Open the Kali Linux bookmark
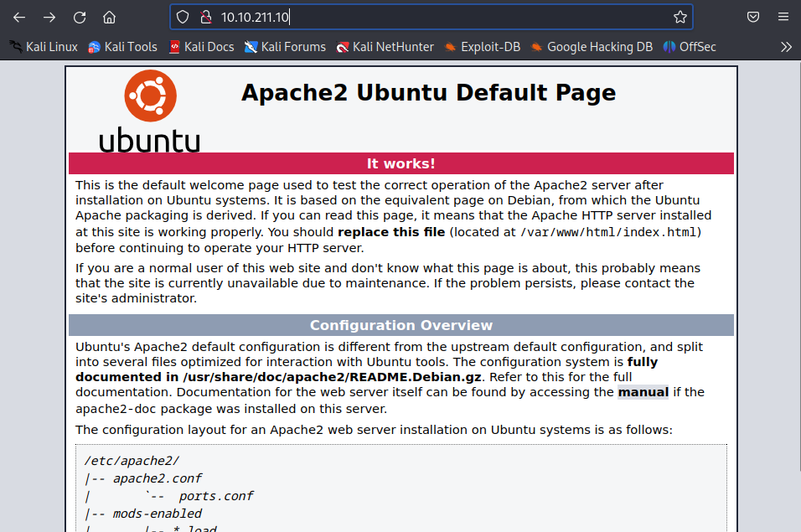 pos(44,47)
